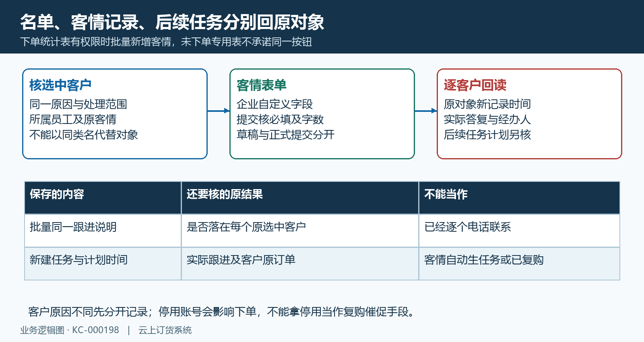Image resolution: width=644 pixels, height=342 pixels.
Task: Select the cell "已经逐个电话联系"
Action: 519,231
